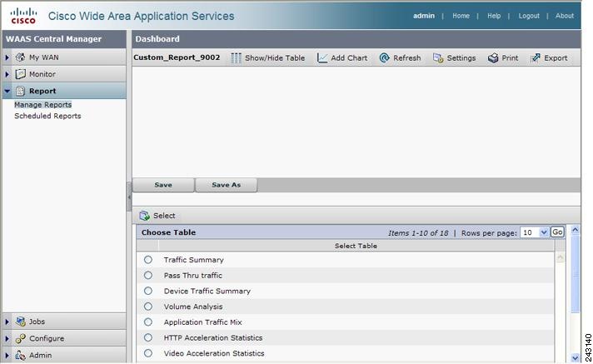Click the inner table scrollbar up arrow
This screenshot has height=364, width=593.
point(560,257)
